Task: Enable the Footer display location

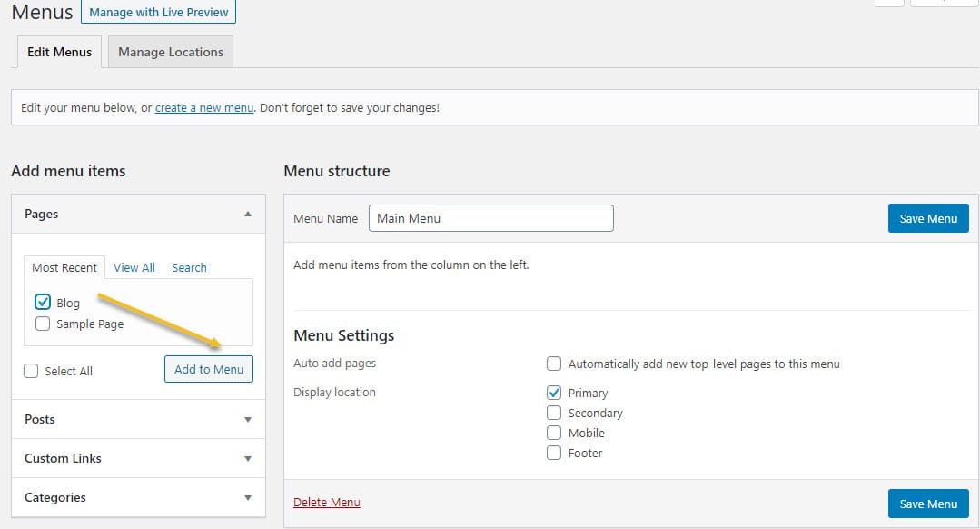Action: point(554,453)
